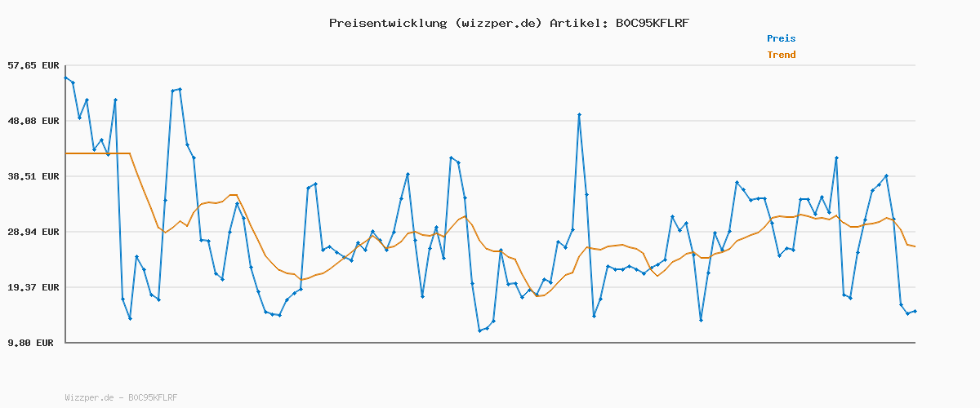Select the lowest point on the blue price line

(479, 330)
